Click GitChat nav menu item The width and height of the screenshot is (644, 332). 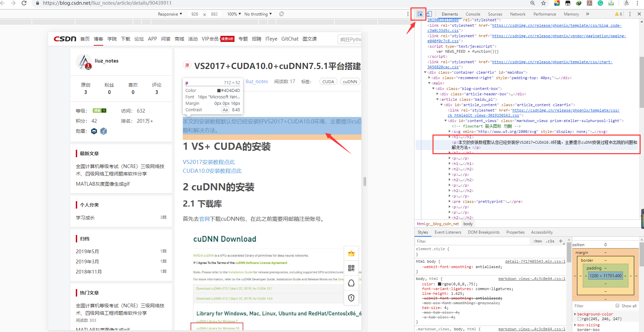tap(290, 39)
